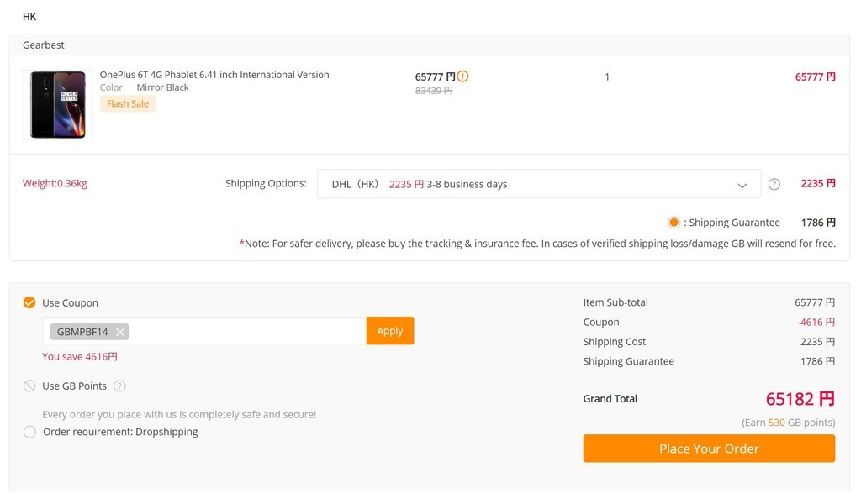861x504 pixels.
Task: Click Place Your Order button
Action: [709, 449]
